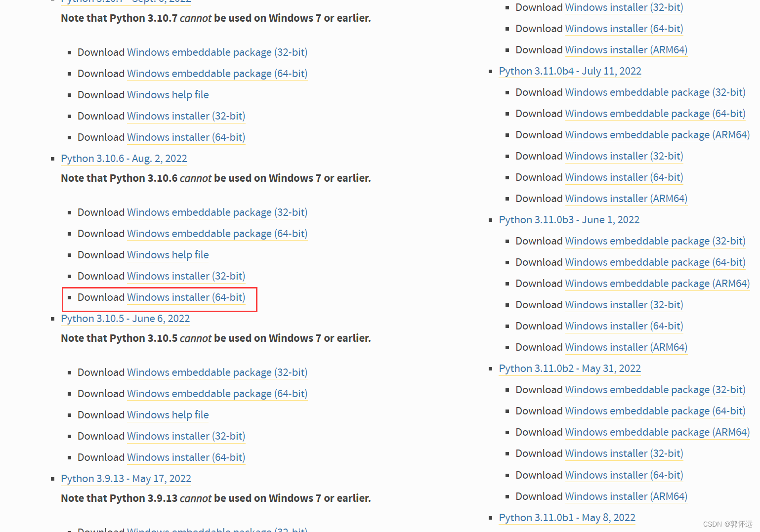760x532 pixels.
Task: Choose Python 3.10.5 Windows embeddable package (64-bit)
Action: point(217,394)
